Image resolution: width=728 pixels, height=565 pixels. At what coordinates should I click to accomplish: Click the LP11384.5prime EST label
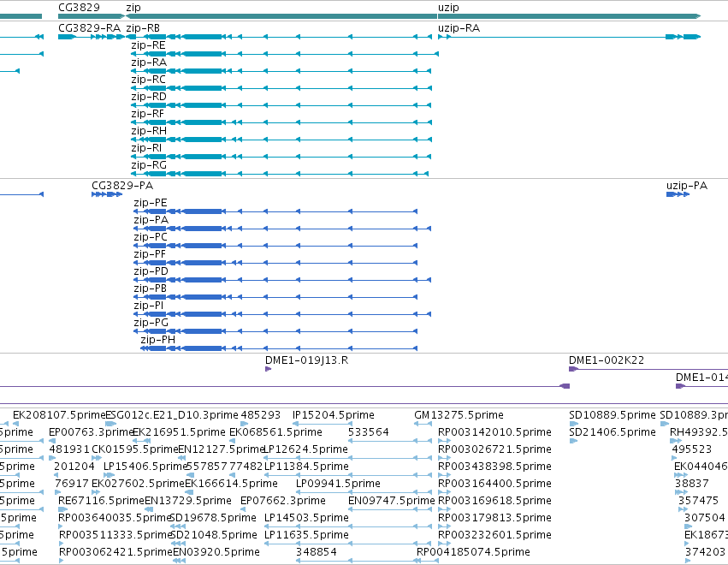(x=306, y=467)
